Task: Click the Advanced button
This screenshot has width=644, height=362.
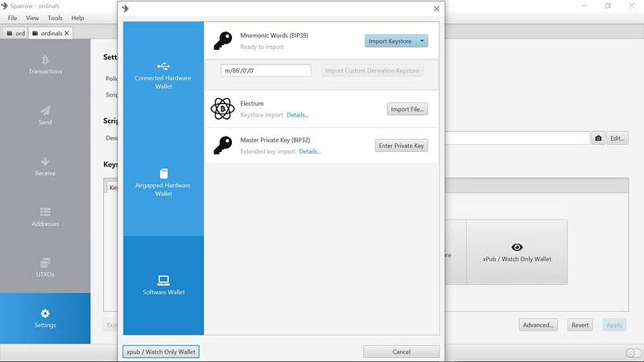Action: click(538, 325)
